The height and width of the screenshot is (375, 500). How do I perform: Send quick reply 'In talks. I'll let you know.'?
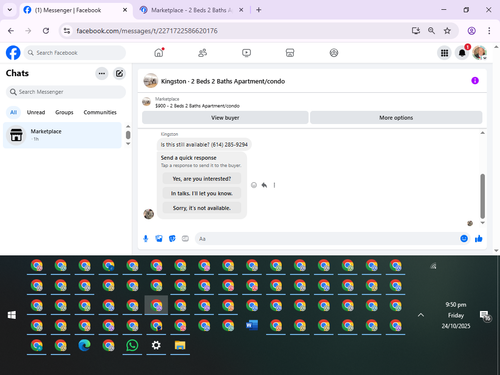(202, 193)
